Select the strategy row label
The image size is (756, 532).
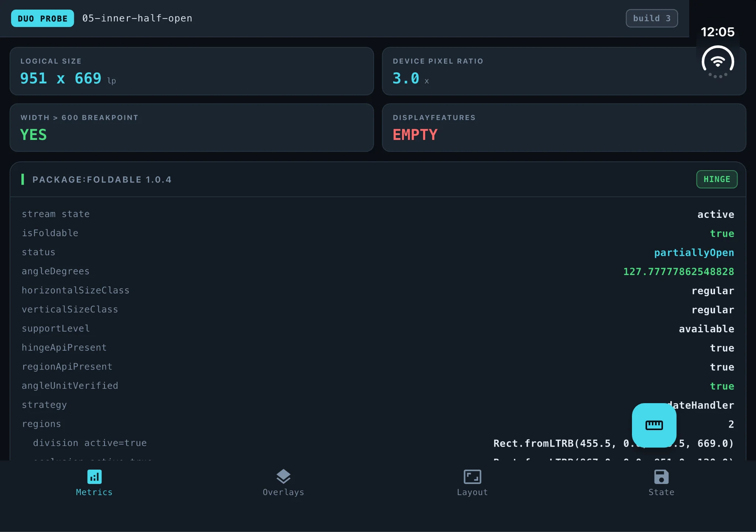coord(44,405)
